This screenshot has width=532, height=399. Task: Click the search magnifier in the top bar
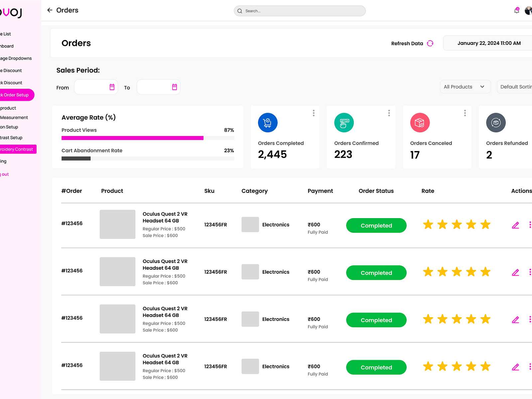239,11
